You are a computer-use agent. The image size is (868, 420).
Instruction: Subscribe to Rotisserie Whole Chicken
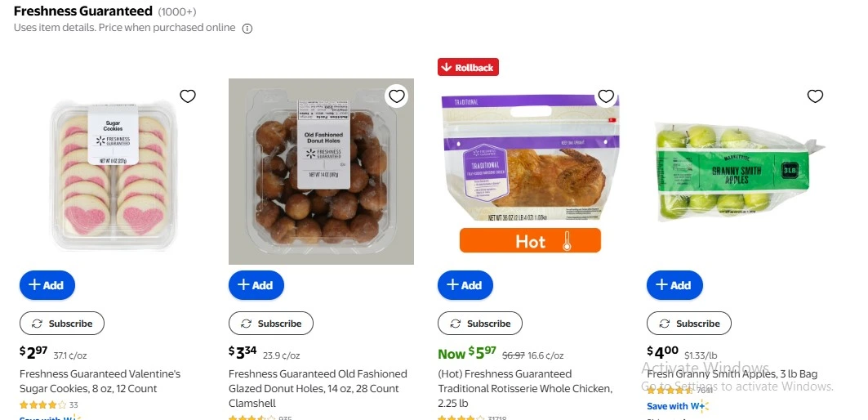[480, 324]
